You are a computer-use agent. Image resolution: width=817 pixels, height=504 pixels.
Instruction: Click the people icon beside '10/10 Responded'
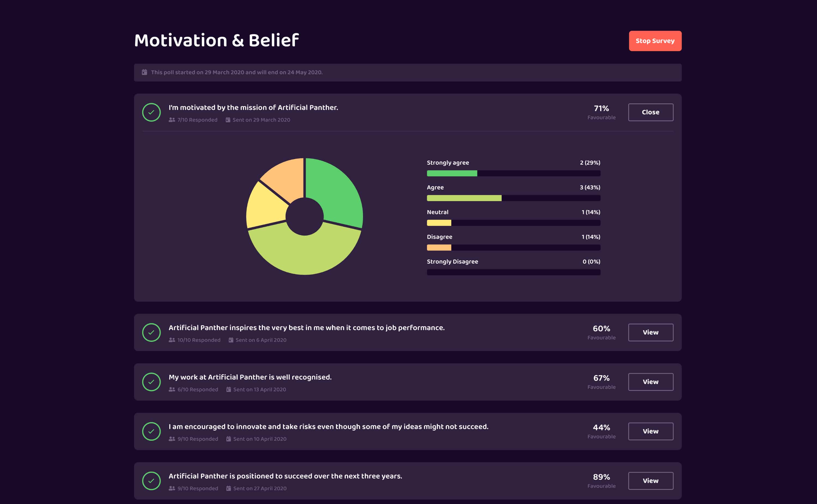(172, 340)
